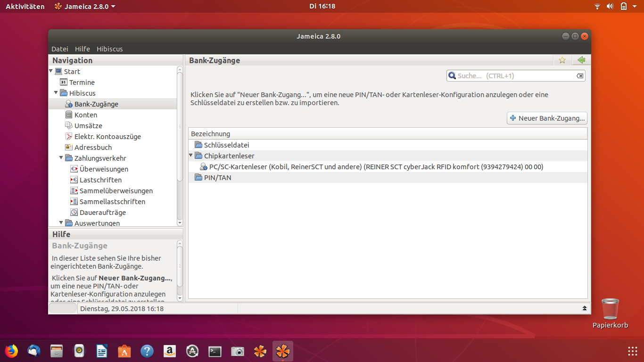Image resolution: width=644 pixels, height=362 pixels.
Task: Open Termine calendar icon
Action: (64, 82)
